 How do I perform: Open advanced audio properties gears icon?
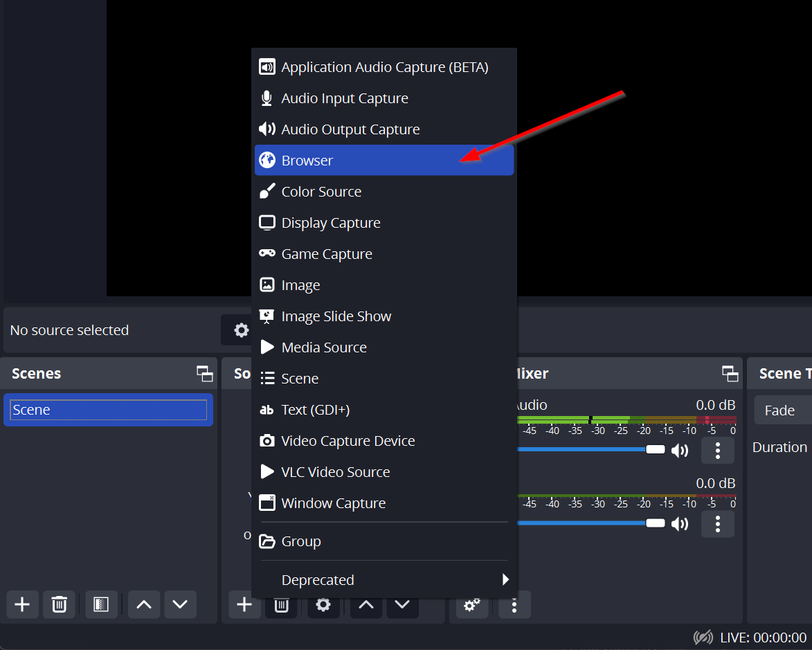(472, 605)
